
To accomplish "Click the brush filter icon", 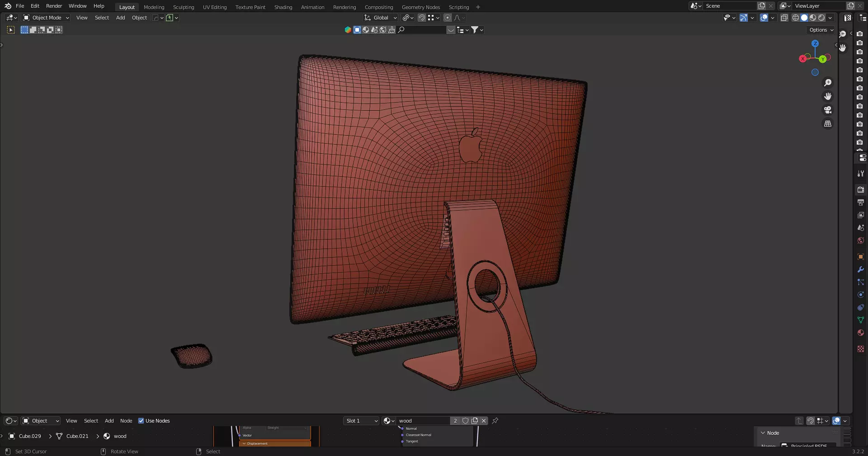I will (392, 30).
